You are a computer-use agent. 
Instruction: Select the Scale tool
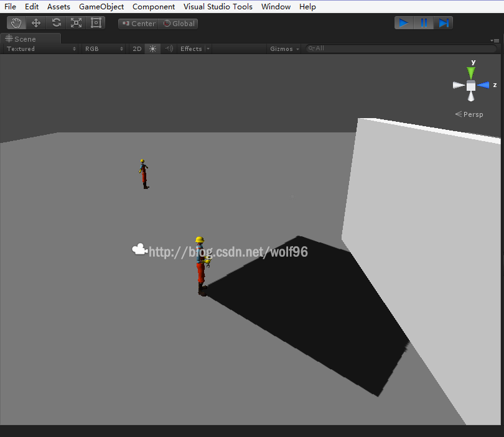(x=76, y=23)
